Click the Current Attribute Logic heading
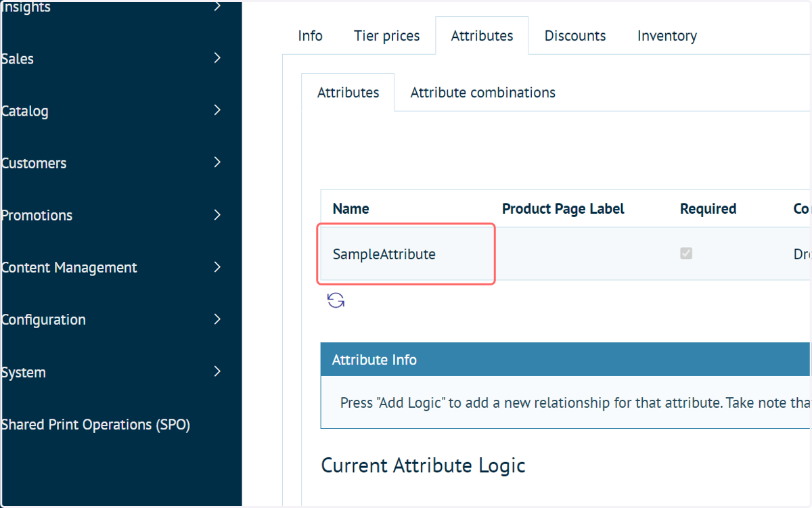 click(423, 465)
